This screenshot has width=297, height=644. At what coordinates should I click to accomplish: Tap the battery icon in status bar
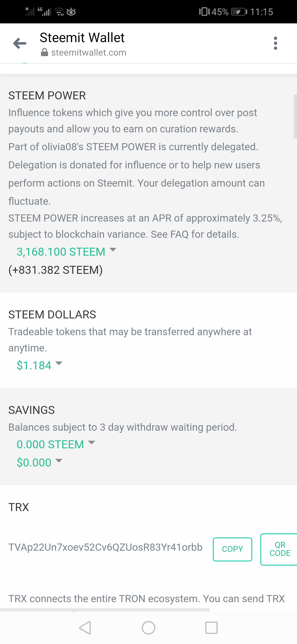(x=239, y=12)
